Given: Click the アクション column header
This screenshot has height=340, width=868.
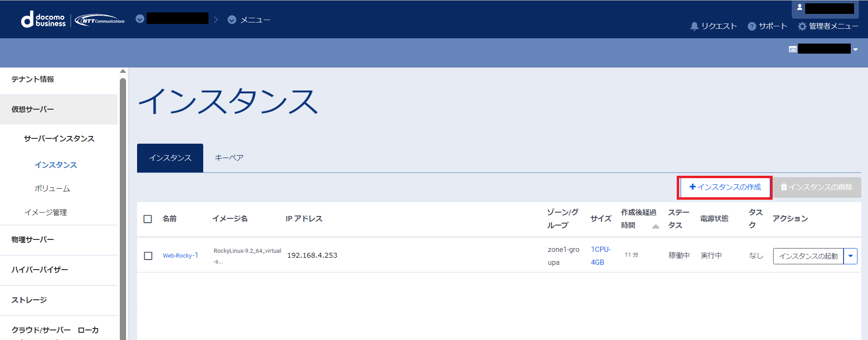Looking at the screenshot, I should point(790,219).
